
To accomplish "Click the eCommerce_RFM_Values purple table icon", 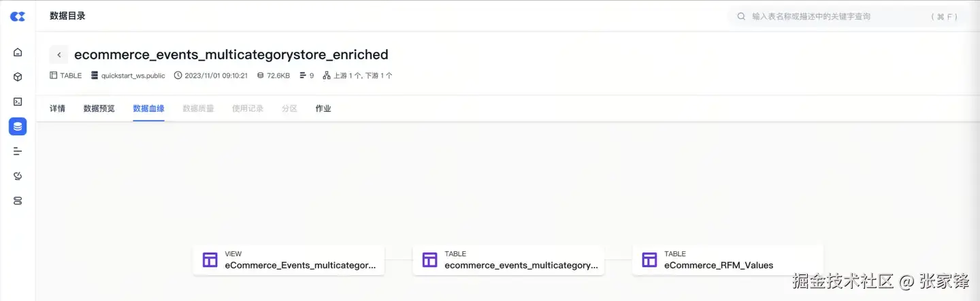I will (x=649, y=260).
